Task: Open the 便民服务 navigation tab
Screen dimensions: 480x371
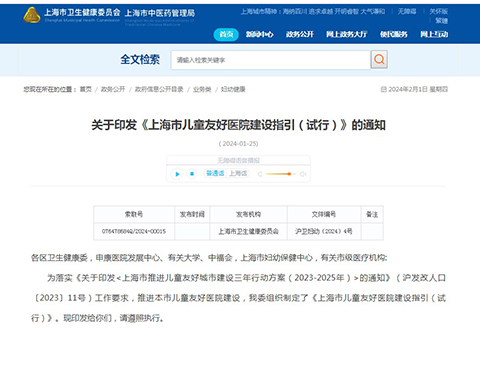Action: pyautogui.click(x=394, y=34)
